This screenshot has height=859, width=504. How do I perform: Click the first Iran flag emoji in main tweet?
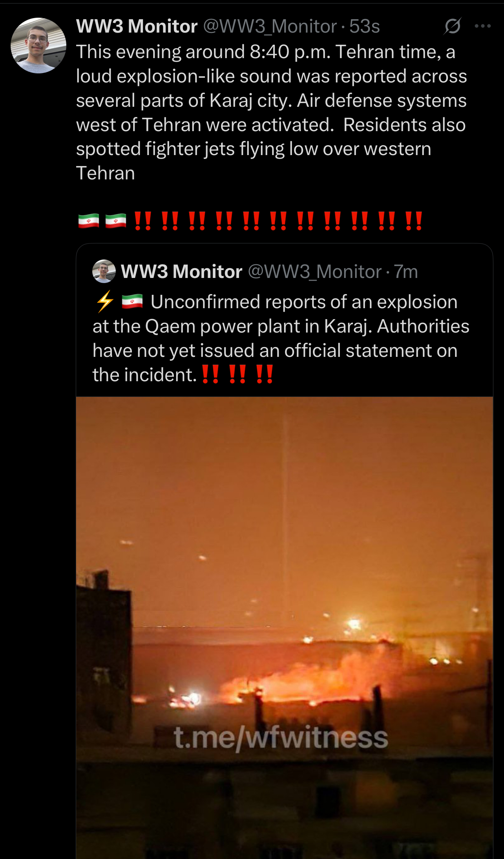click(x=89, y=221)
